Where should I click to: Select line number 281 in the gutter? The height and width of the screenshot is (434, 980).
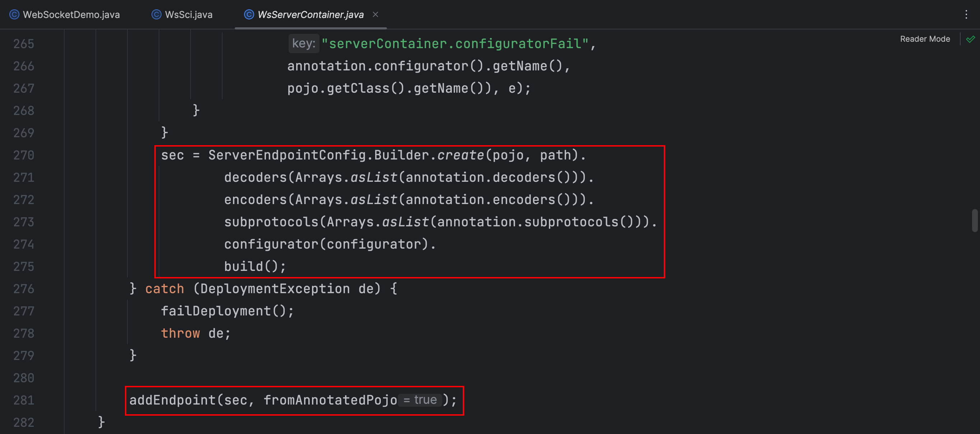click(23, 400)
